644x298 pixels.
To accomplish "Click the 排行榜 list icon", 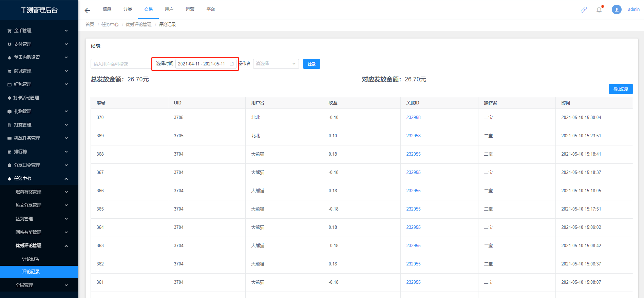I will (x=10, y=152).
